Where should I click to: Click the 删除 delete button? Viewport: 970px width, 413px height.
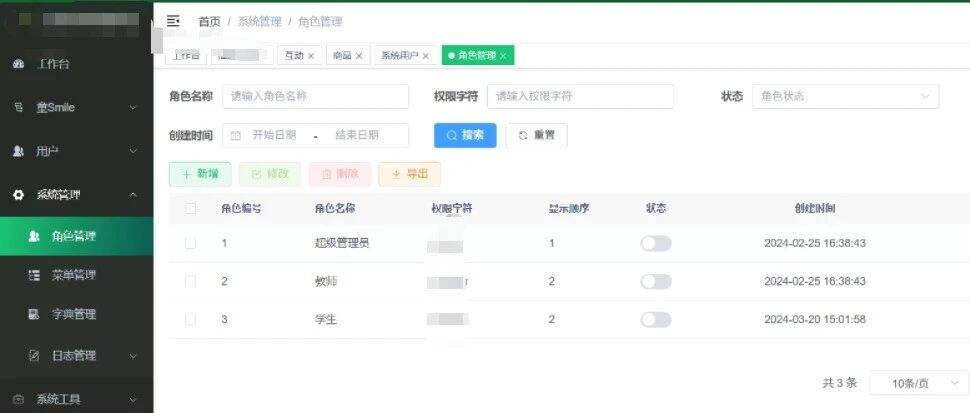(340, 174)
